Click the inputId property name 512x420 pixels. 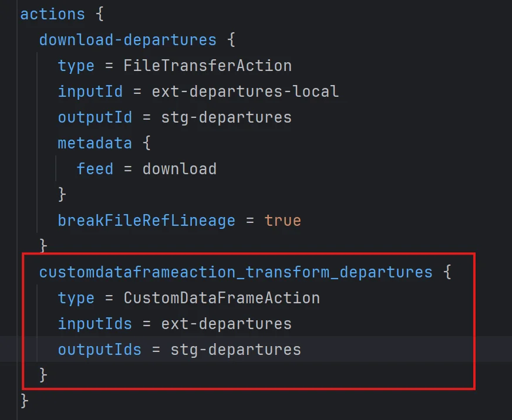tap(89, 91)
